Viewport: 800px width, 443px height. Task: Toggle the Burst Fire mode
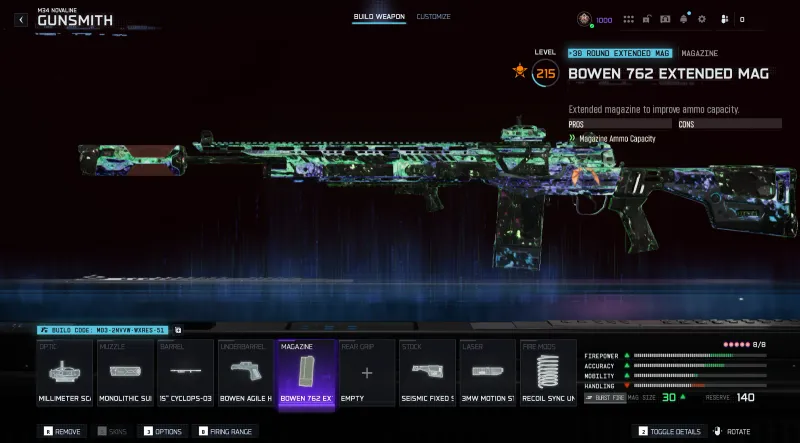pyautogui.click(x=605, y=398)
